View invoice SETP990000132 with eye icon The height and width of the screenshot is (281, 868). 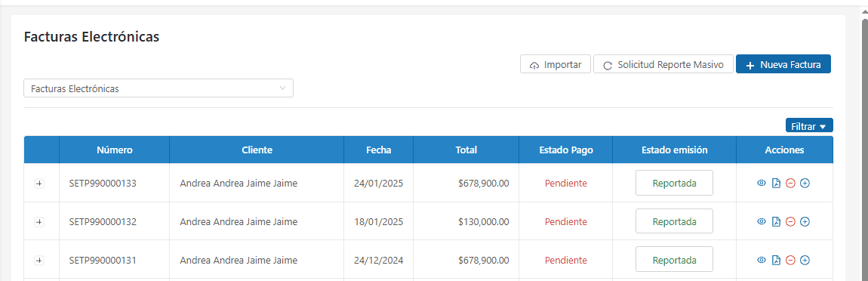pos(761,221)
